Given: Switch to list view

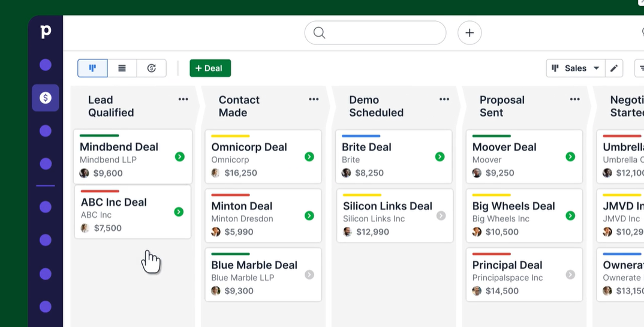Looking at the screenshot, I should tap(122, 68).
